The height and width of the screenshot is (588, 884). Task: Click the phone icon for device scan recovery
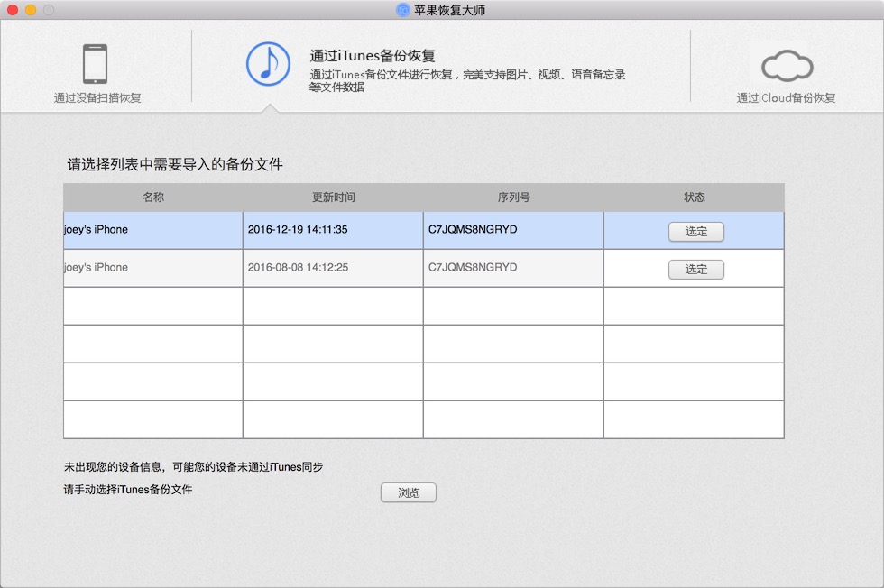pos(95,64)
